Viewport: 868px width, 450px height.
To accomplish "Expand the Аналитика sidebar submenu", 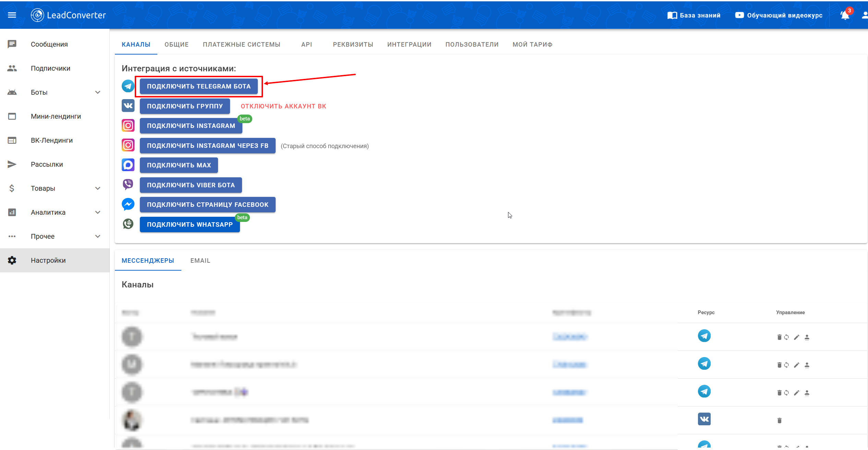I will (x=98, y=212).
